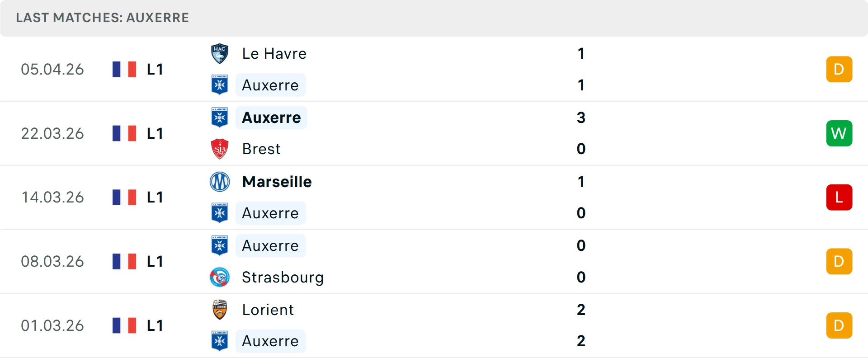Click the 1-1 score of the Le Havre match
Viewport: 868px width, 358px height.
pyautogui.click(x=581, y=69)
